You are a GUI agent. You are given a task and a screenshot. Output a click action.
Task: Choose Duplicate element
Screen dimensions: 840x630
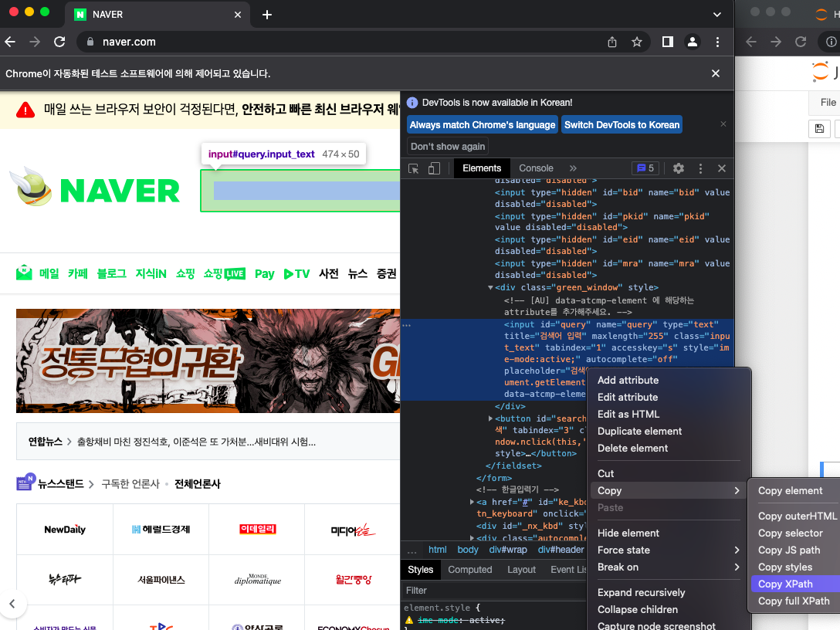point(669,432)
